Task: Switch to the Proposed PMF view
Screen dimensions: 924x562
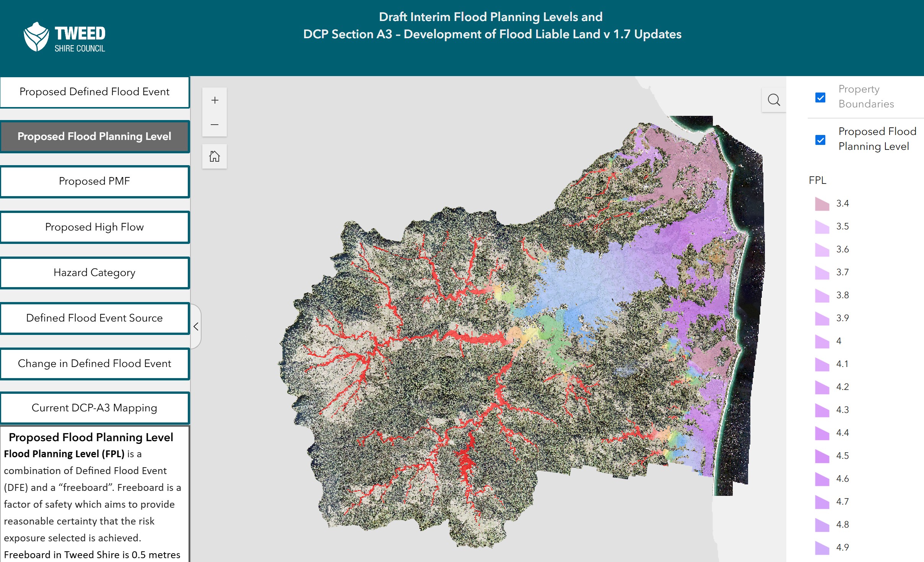Action: 94,182
